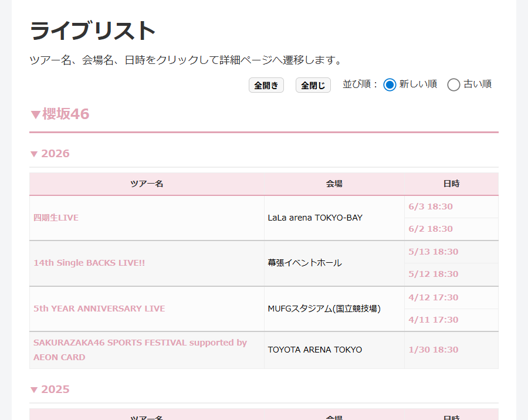
Task: Collapse the 2025 year section
Action: pos(50,389)
